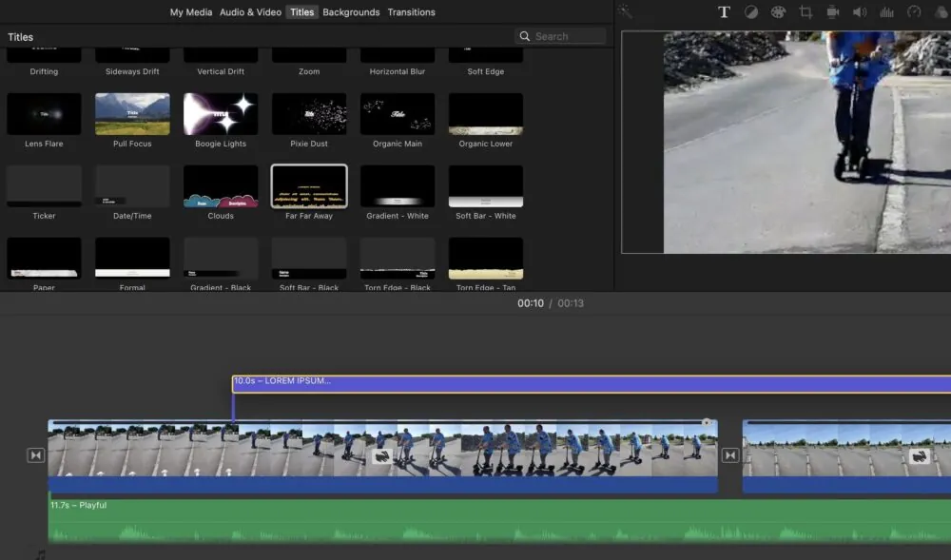
Task: Click the Vertical Drift title label
Action: (221, 71)
